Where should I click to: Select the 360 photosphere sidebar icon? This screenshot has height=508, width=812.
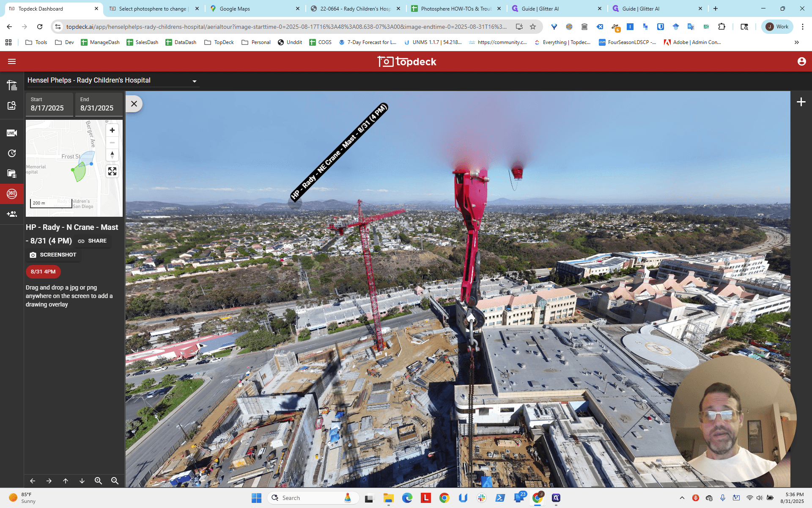click(12, 193)
